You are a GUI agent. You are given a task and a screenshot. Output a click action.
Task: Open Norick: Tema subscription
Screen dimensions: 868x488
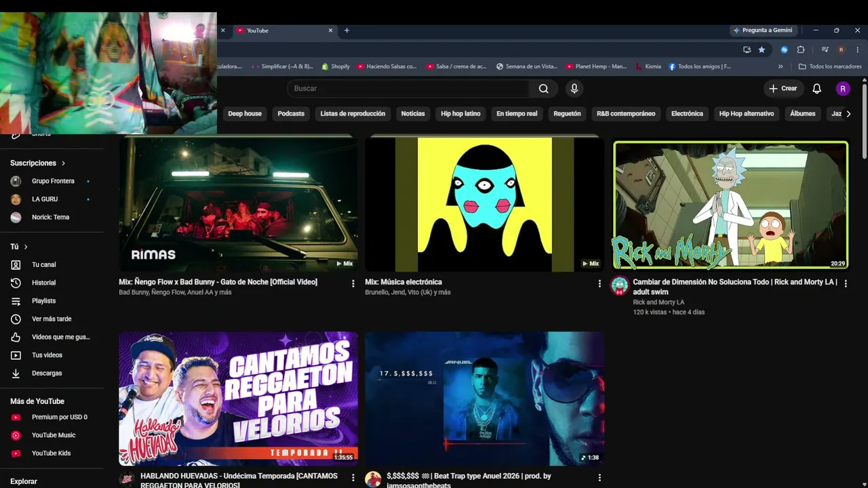(52, 218)
